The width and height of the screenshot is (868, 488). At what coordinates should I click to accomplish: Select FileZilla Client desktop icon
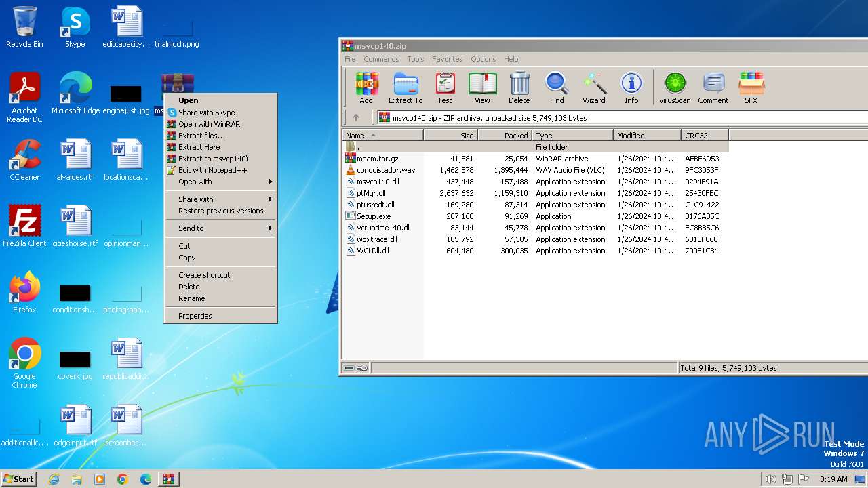24,226
